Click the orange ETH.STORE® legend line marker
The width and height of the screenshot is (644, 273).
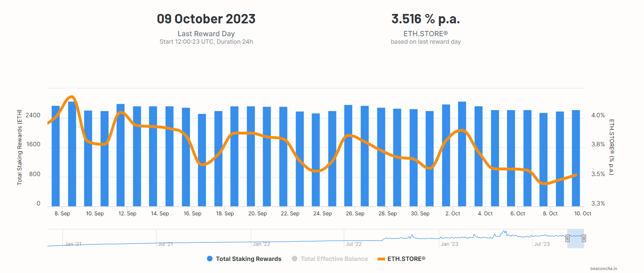tap(381, 259)
